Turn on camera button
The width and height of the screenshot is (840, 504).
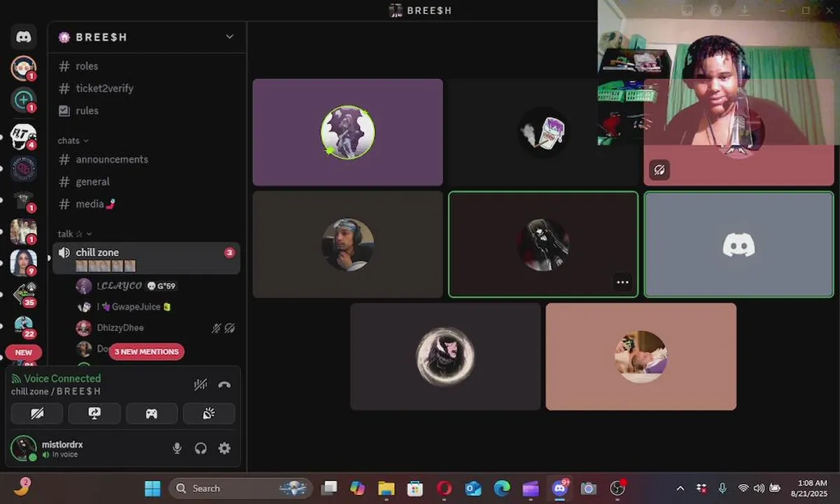click(37, 414)
